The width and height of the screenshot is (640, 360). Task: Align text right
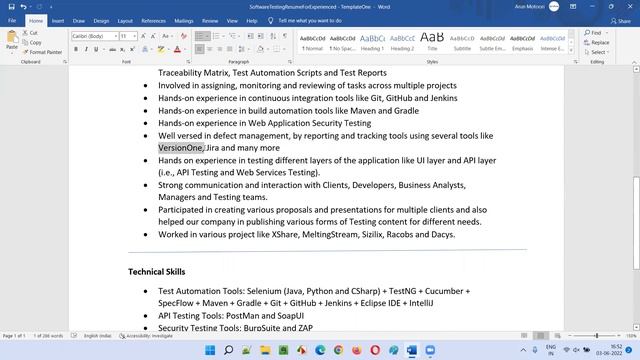coord(220,49)
